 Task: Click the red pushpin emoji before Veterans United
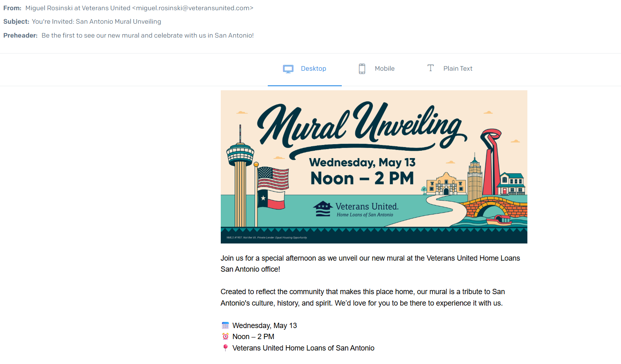pyautogui.click(x=225, y=348)
